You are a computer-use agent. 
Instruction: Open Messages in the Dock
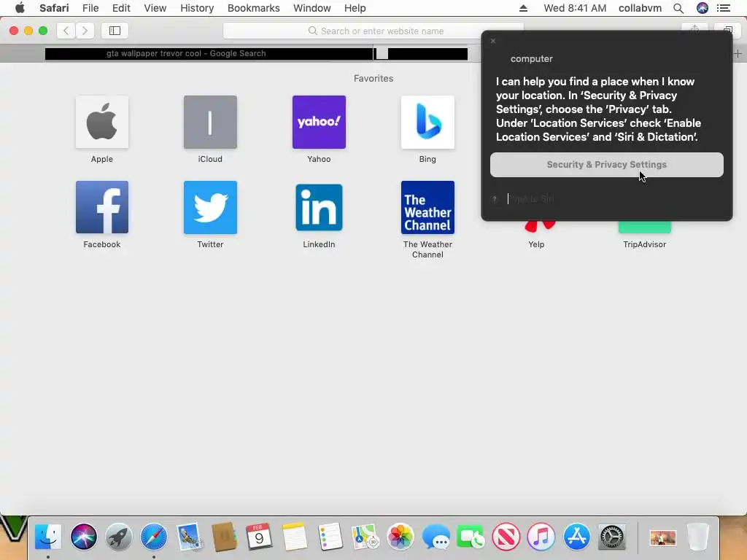436,536
